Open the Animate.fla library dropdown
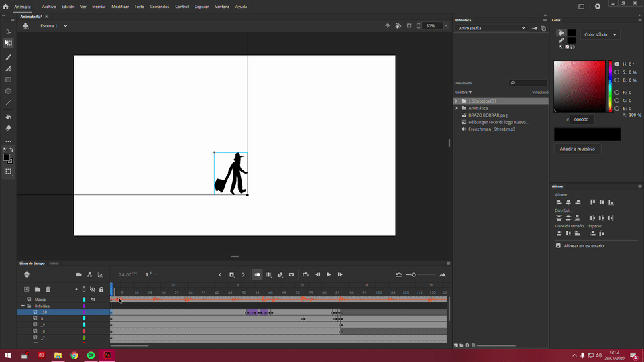This screenshot has width=644, height=362. [491, 28]
